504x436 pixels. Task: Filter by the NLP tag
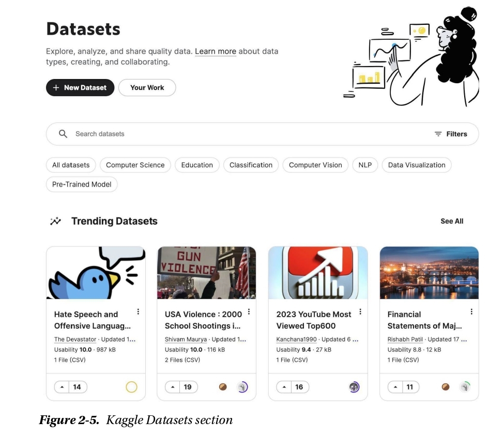pos(365,165)
